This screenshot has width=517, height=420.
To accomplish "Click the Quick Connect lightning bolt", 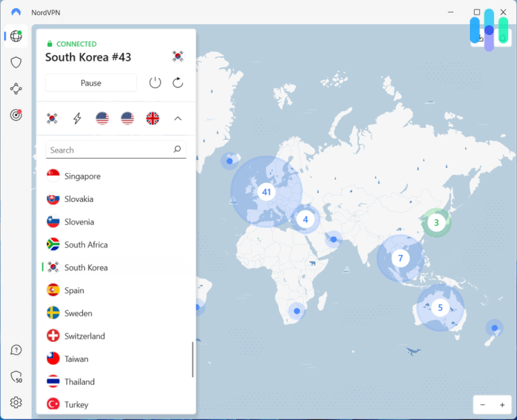I will pyautogui.click(x=77, y=118).
